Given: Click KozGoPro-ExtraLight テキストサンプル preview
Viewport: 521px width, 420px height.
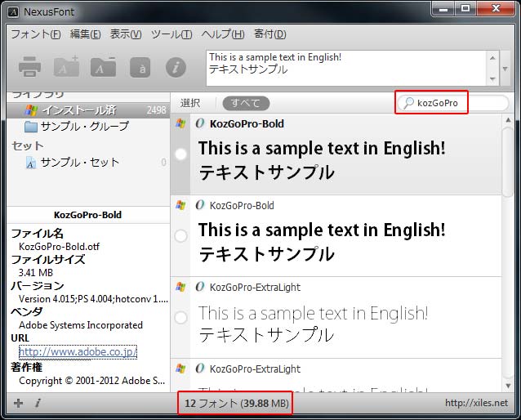Looking at the screenshot, I should (266, 334).
